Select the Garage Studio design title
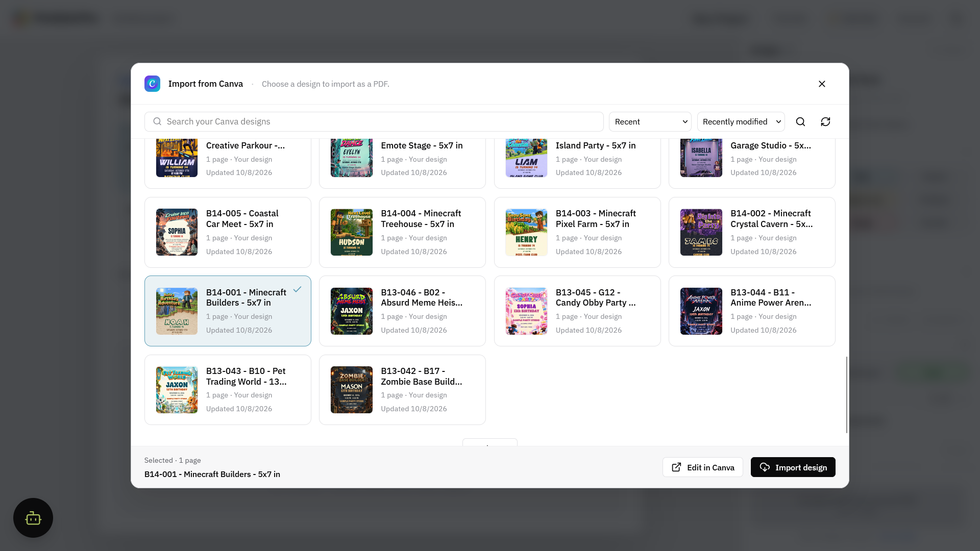 click(771, 145)
